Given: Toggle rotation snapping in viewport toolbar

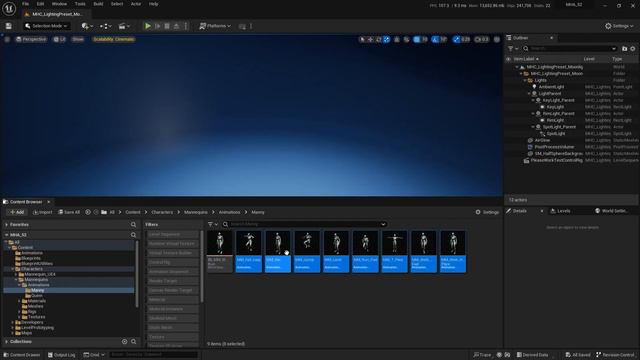Looking at the screenshot, I should click(435, 40).
